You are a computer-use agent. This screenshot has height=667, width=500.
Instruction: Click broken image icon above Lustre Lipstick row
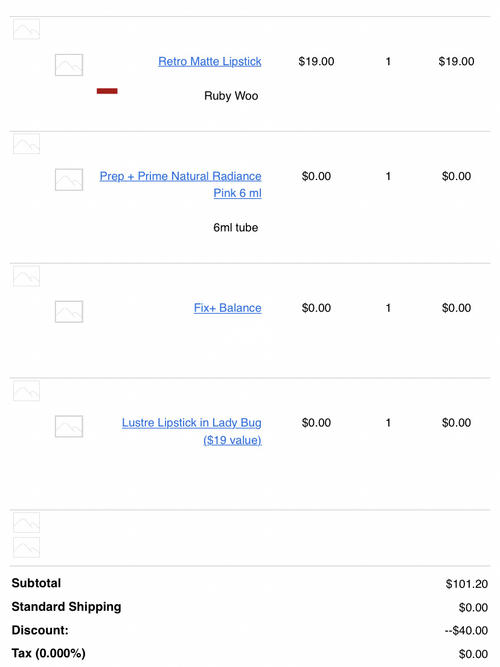coord(26,391)
